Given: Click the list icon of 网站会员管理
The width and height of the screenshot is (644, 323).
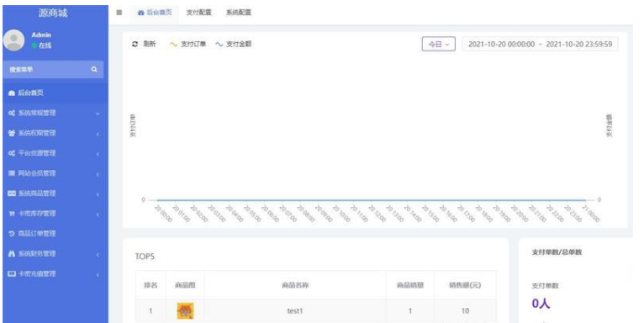Looking at the screenshot, I should [12, 173].
